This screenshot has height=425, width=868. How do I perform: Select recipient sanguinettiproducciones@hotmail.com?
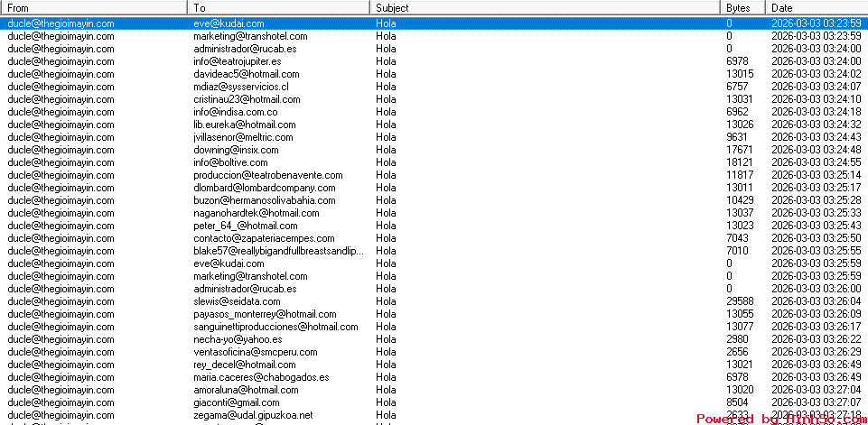coord(275,327)
